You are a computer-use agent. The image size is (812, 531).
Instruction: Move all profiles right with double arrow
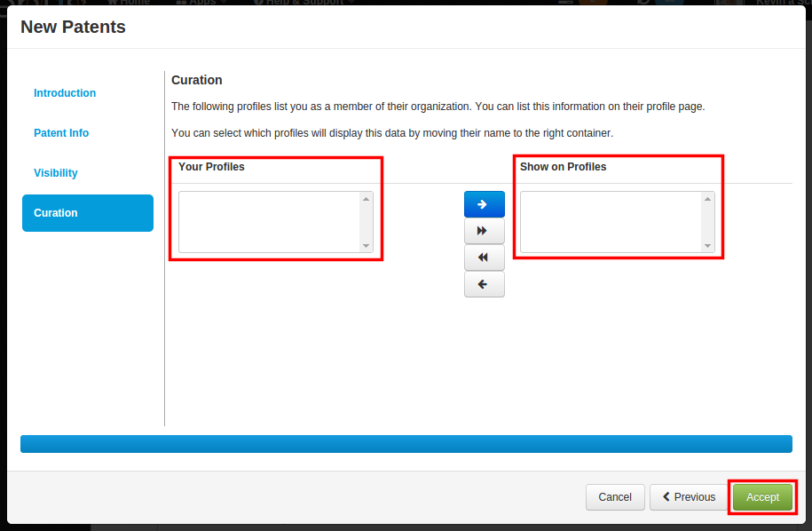pyautogui.click(x=485, y=231)
